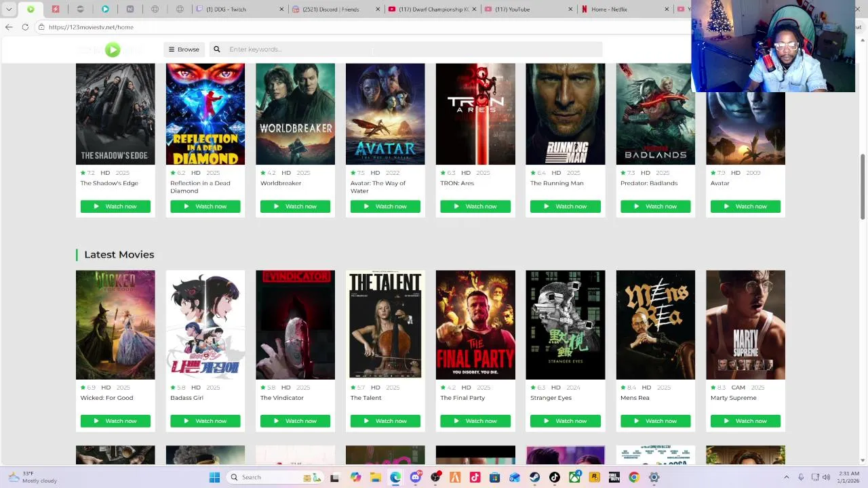
Task: Close the DDG - Twitch tab
Action: click(281, 9)
